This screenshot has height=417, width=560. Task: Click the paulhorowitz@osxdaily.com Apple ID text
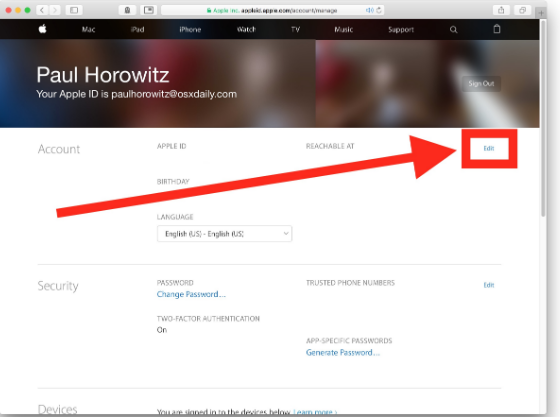(174, 94)
